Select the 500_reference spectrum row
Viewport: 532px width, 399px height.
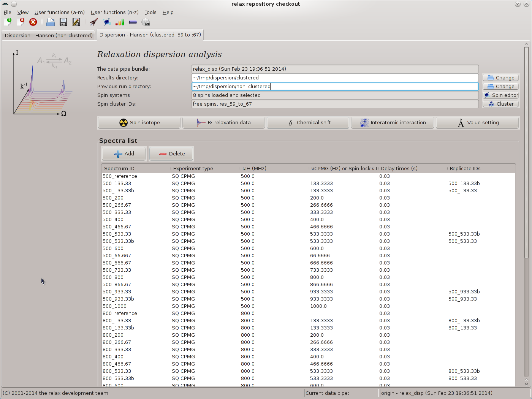pyautogui.click(x=120, y=176)
